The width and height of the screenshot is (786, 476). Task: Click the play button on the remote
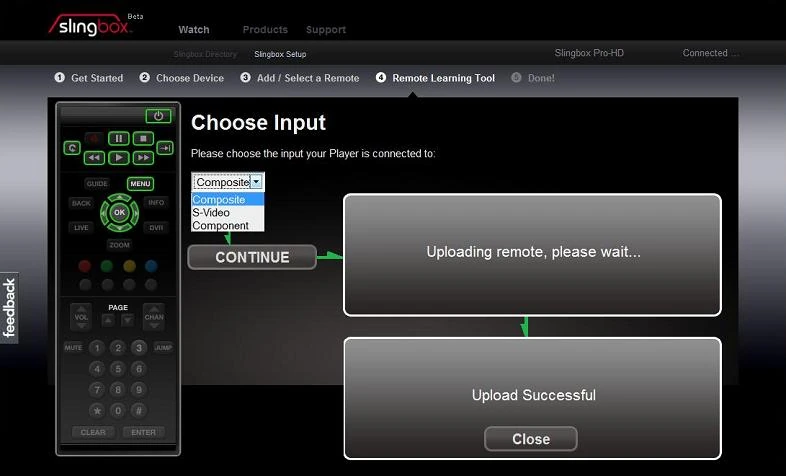pyautogui.click(x=119, y=158)
